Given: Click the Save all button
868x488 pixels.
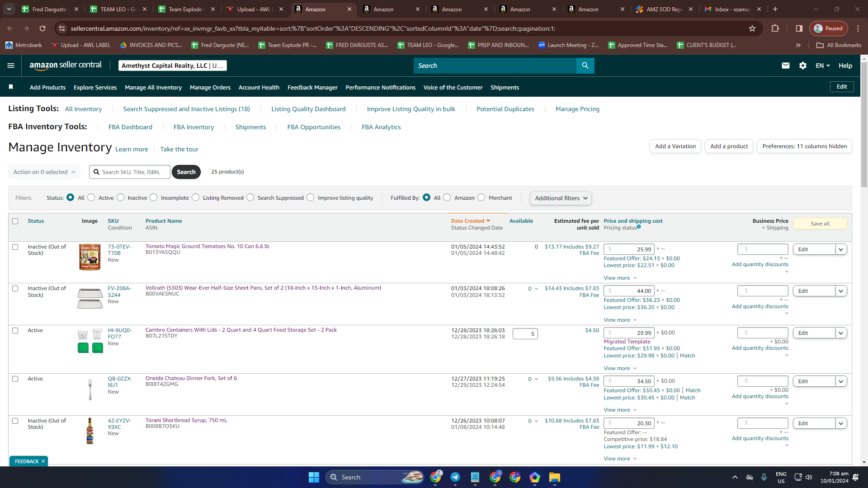Looking at the screenshot, I should 820,224.
